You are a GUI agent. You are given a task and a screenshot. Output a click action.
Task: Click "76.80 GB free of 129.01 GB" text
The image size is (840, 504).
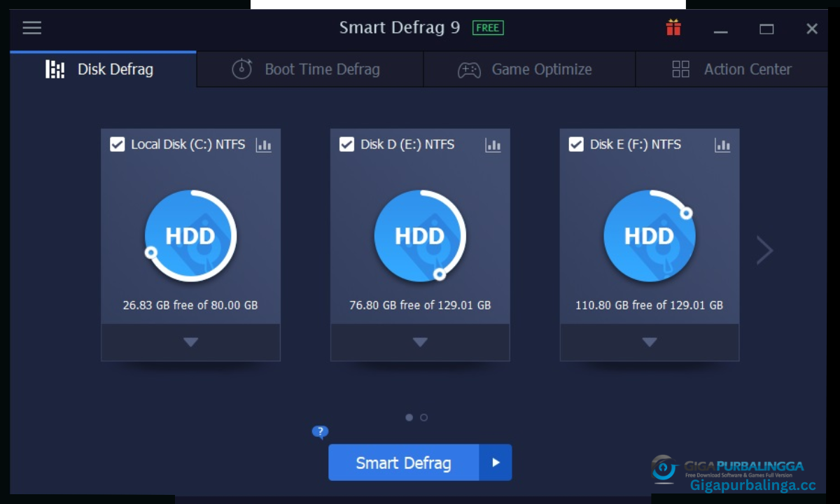[420, 305]
